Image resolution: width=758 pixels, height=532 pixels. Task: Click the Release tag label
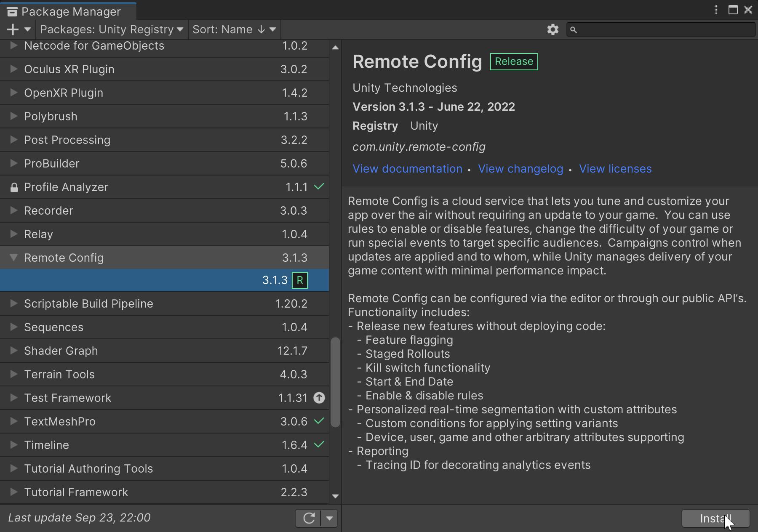tap(514, 61)
